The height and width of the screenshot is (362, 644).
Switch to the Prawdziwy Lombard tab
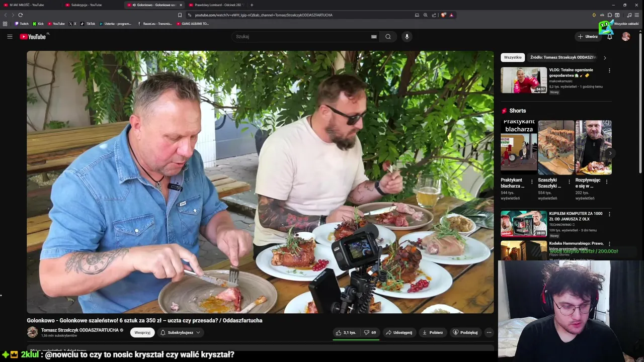click(x=216, y=5)
